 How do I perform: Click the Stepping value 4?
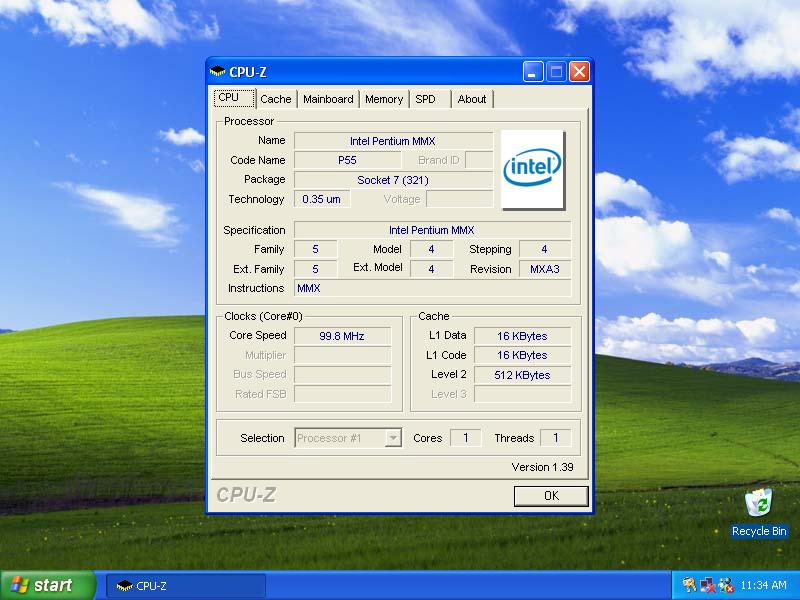(544, 249)
